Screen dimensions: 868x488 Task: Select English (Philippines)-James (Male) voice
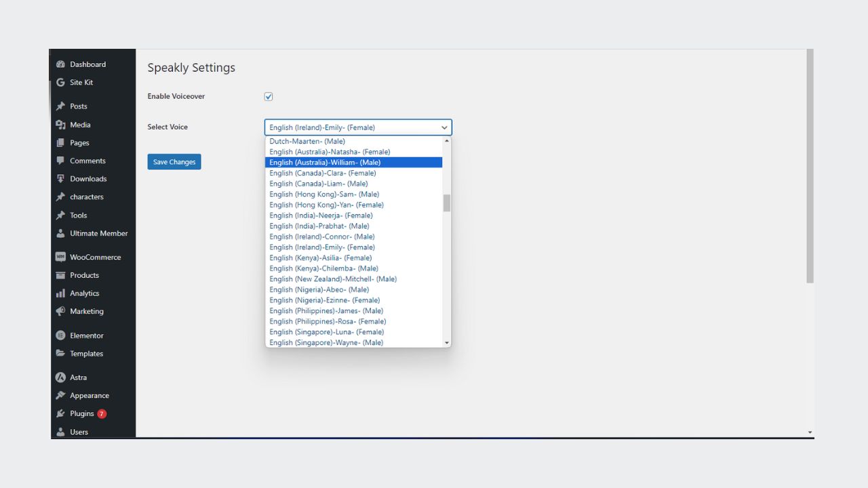(x=353, y=311)
